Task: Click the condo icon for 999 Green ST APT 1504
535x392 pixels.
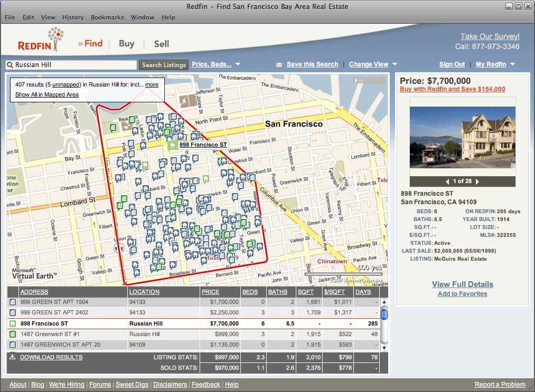Action: click(x=13, y=302)
